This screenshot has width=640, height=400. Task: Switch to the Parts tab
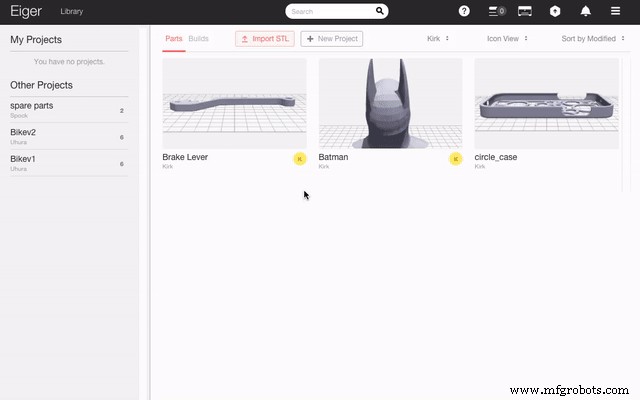173,39
